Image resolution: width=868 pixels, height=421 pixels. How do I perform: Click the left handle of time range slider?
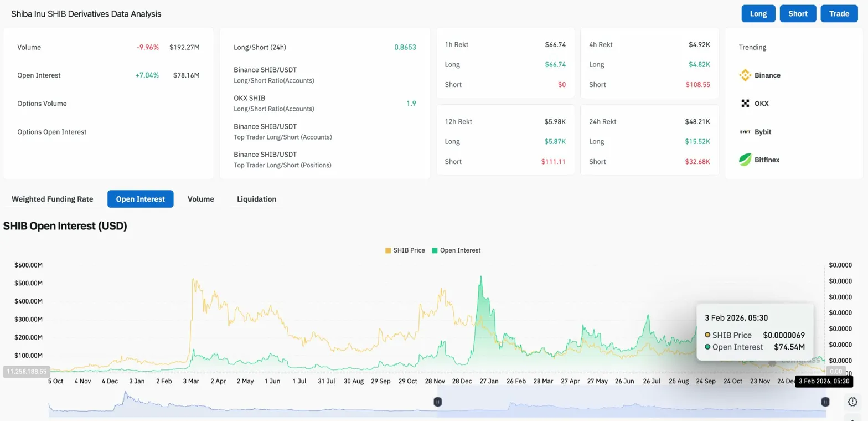click(x=437, y=402)
